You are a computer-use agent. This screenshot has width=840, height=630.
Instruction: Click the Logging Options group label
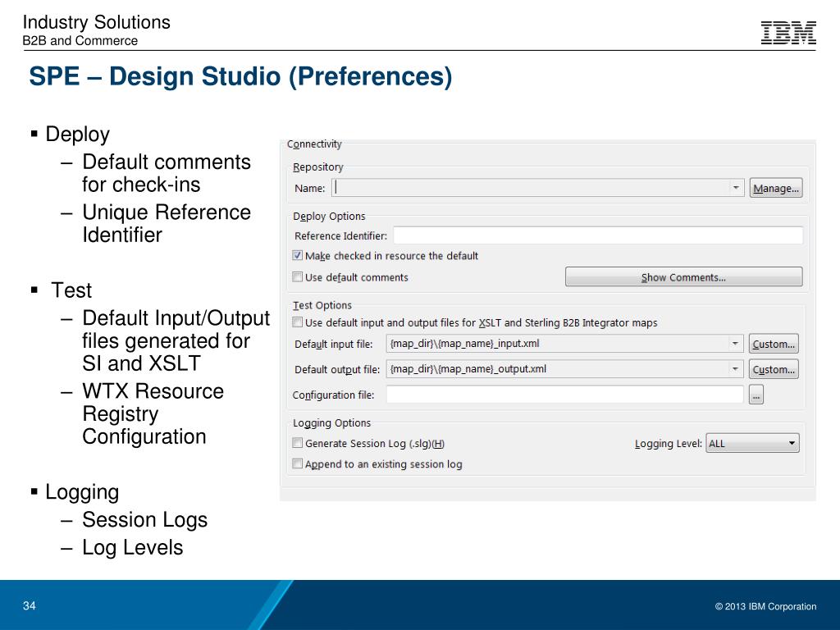(331, 422)
